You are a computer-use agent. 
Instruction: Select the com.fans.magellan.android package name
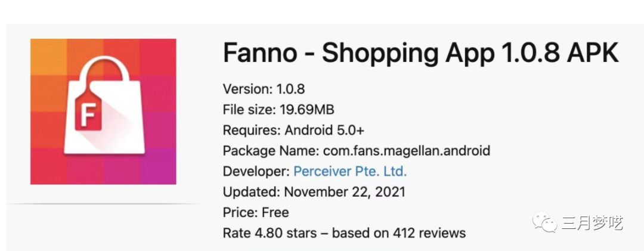(x=407, y=151)
